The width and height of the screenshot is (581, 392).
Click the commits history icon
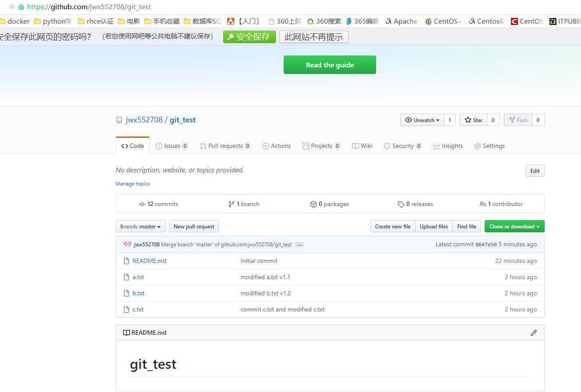142,204
